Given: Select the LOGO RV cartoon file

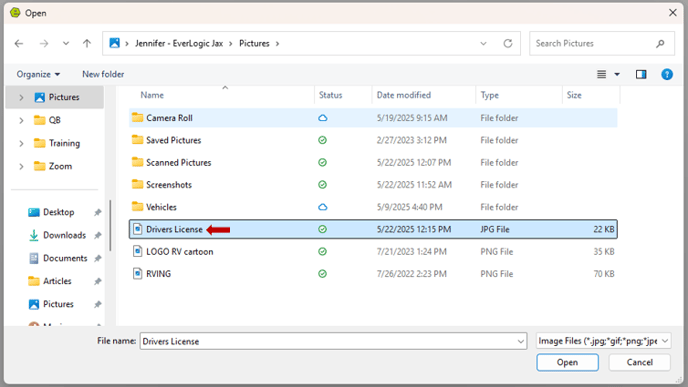Looking at the screenshot, I should [x=373, y=252].
